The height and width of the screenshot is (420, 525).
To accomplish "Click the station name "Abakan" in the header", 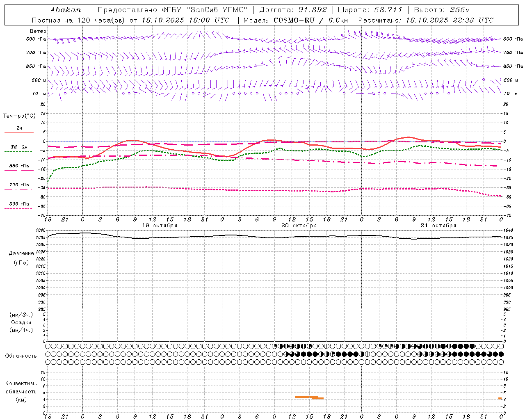I will click(x=66, y=10).
